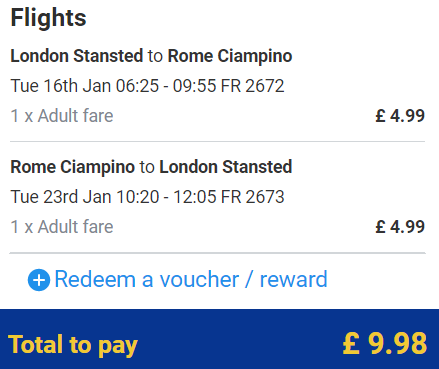Click bold London Stansted destination in second route

[x=226, y=167]
